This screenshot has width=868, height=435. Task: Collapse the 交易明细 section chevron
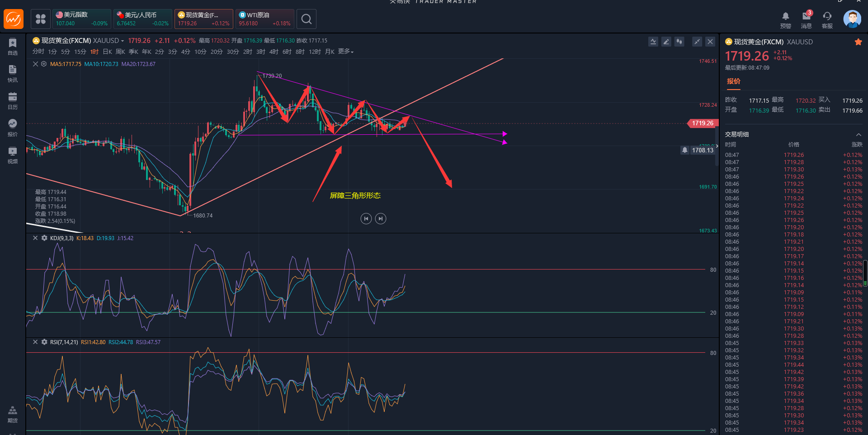pos(859,134)
